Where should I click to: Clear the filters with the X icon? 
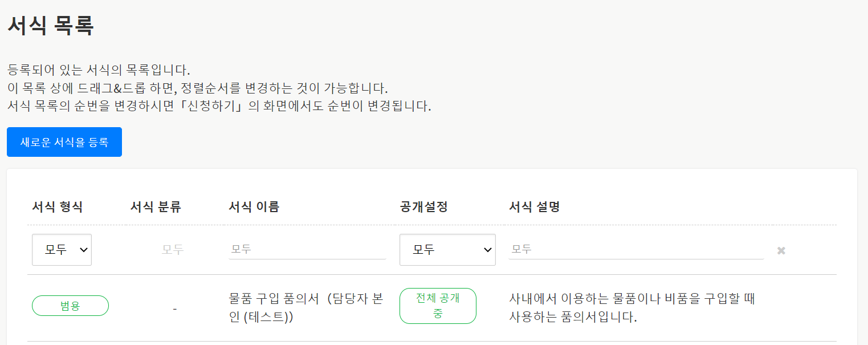[x=781, y=250]
